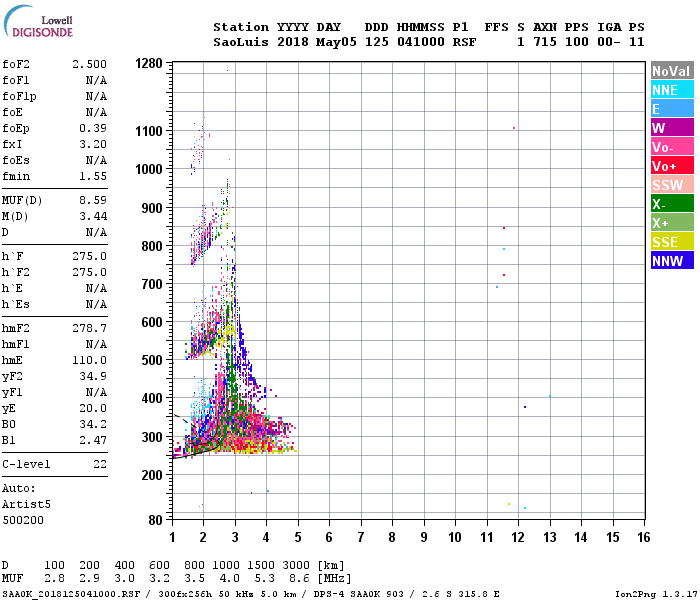Click the MUF(D) value 8.59
This screenshot has height=600, width=700.
pos(93,200)
